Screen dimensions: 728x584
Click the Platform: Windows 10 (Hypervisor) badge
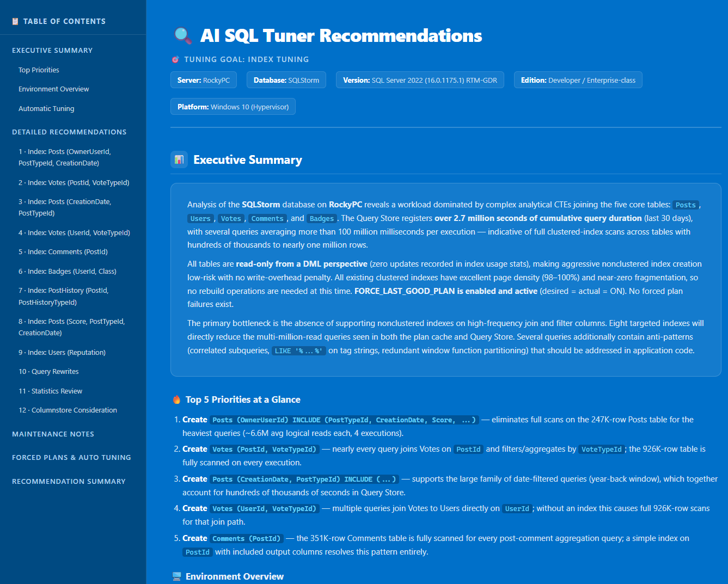[233, 106]
